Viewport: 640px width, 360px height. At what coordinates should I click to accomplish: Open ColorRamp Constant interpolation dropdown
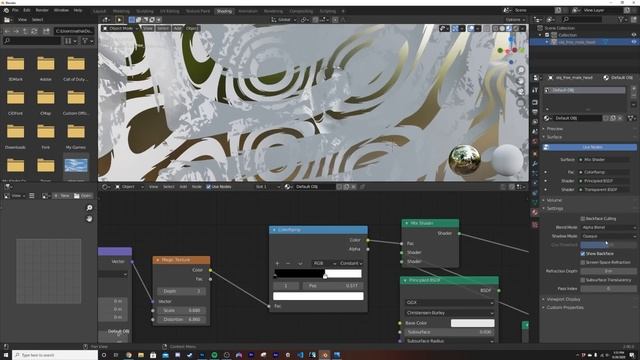(351, 263)
